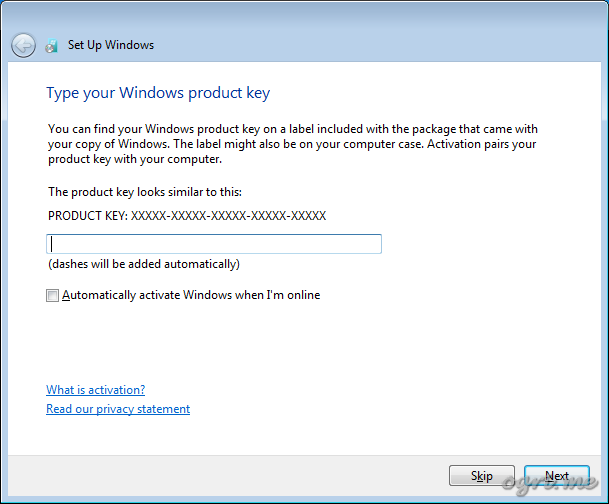Screen dimensions: 609x504
Task: Focus the product key input field
Action: 214,244
